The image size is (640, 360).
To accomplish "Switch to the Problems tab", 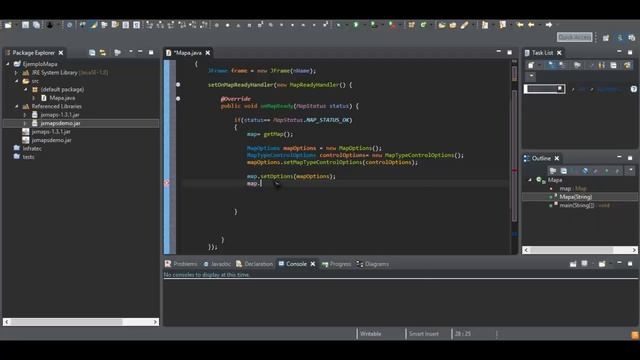I will point(181,264).
